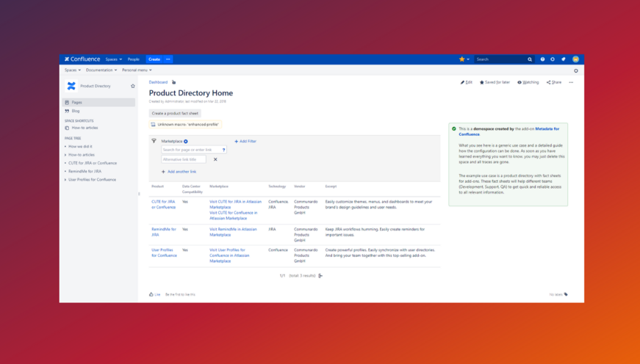Open the create-from-template ellipsis button
Viewport: 640px width, 364px height.
click(x=168, y=59)
